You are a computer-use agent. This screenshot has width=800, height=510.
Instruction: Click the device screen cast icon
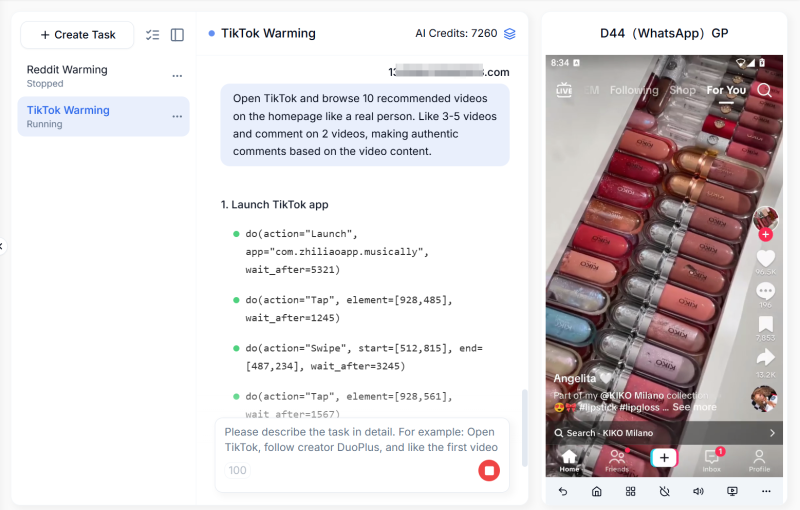[x=732, y=491]
